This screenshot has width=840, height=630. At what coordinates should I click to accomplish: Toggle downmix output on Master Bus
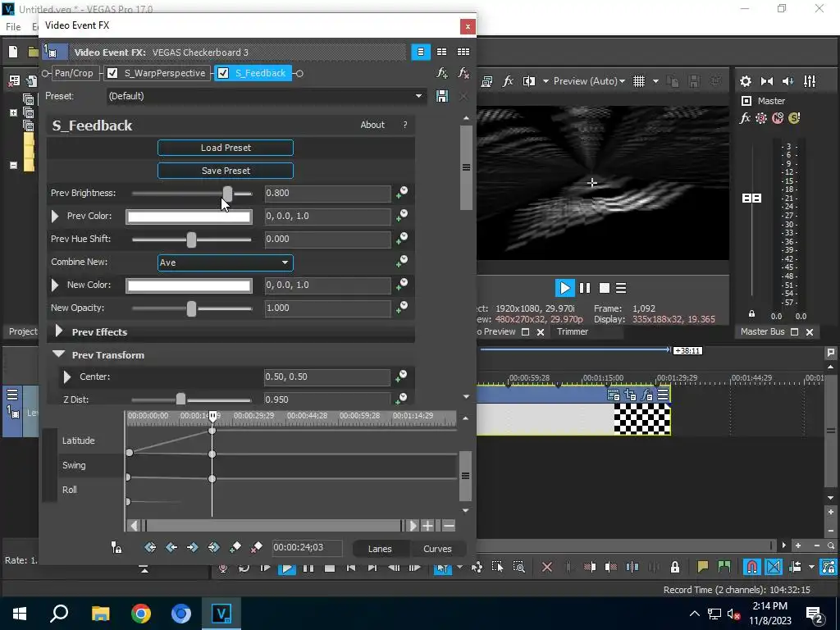click(767, 81)
